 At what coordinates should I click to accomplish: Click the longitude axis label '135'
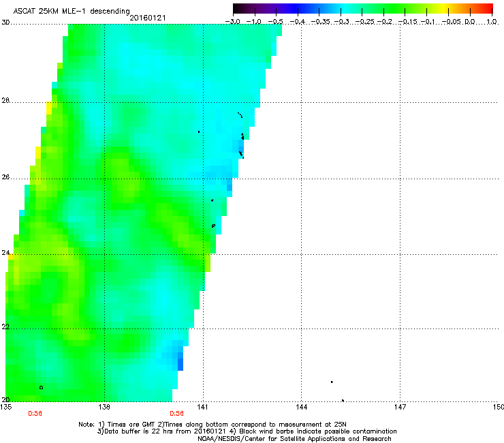click(x=6, y=407)
